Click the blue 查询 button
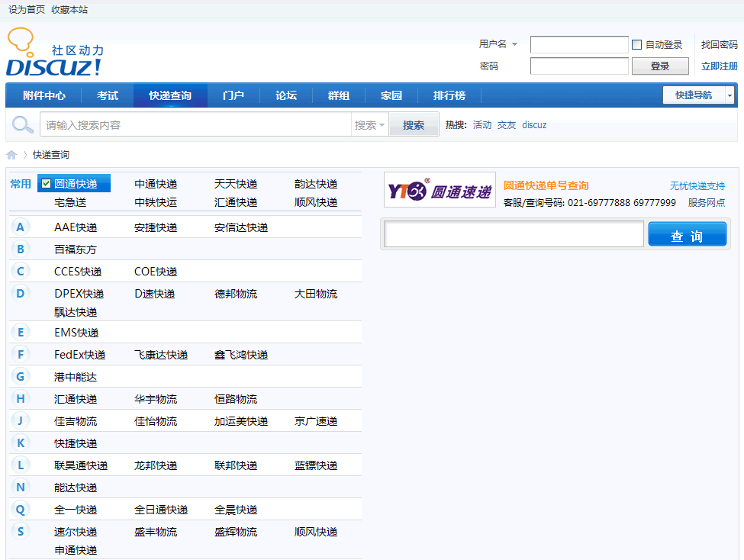 [x=687, y=234]
